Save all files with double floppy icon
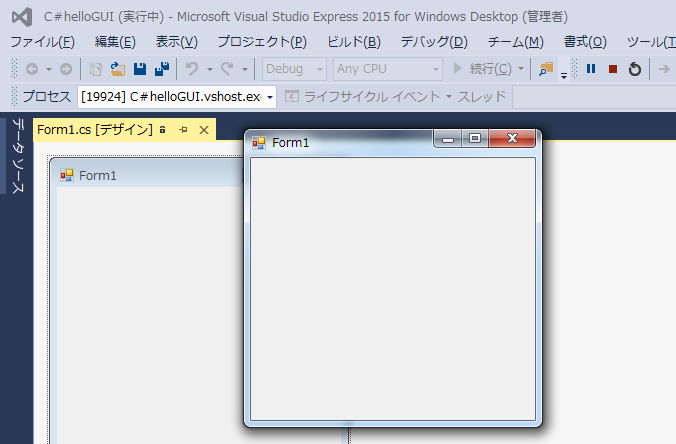 point(162,69)
